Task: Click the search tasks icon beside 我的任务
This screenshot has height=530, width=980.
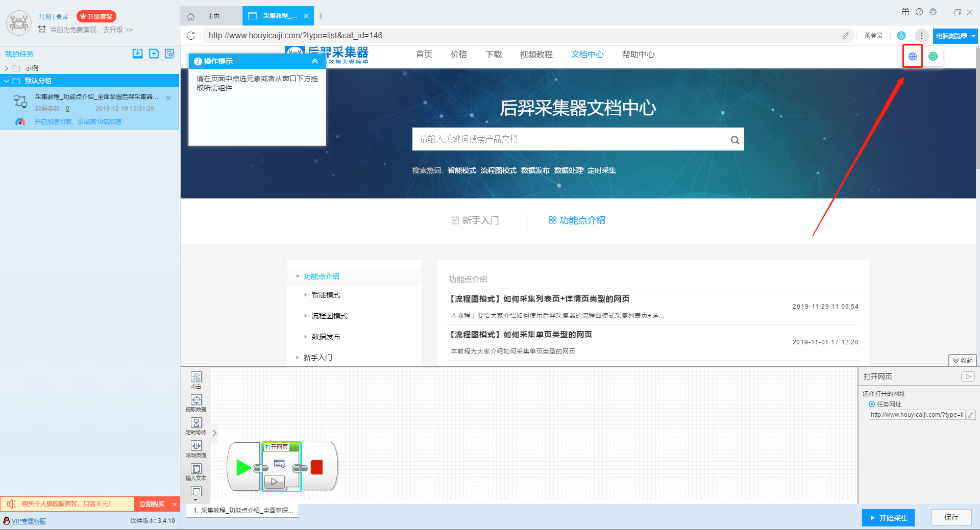Action: coord(169,54)
